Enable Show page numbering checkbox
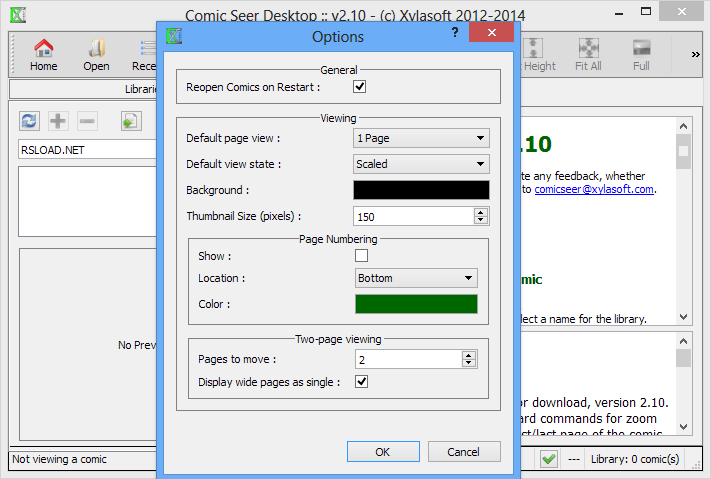 point(361,256)
